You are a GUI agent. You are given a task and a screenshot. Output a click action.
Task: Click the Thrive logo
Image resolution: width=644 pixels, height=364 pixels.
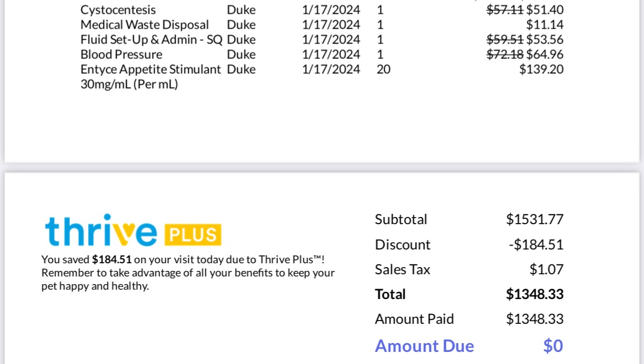coord(101,230)
